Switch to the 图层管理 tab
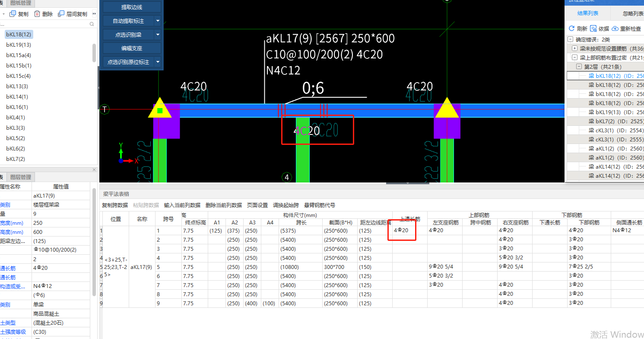This screenshot has height=339, width=644. [20, 177]
